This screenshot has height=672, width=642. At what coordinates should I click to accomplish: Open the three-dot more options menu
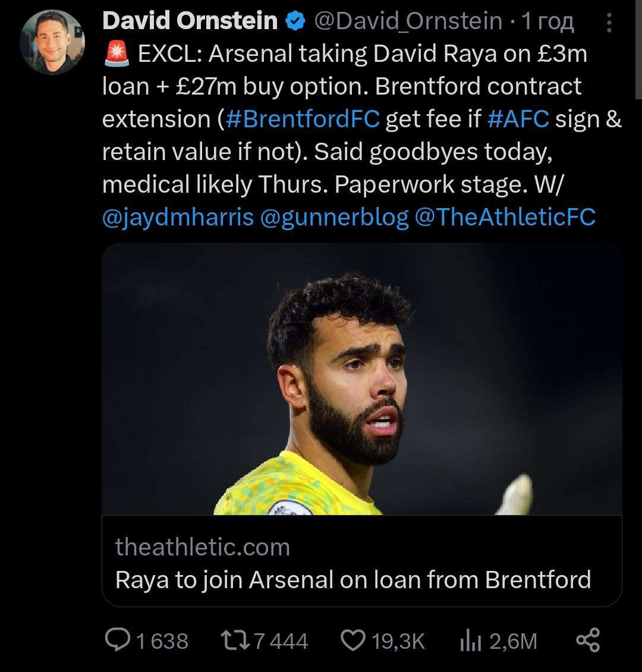[609, 22]
